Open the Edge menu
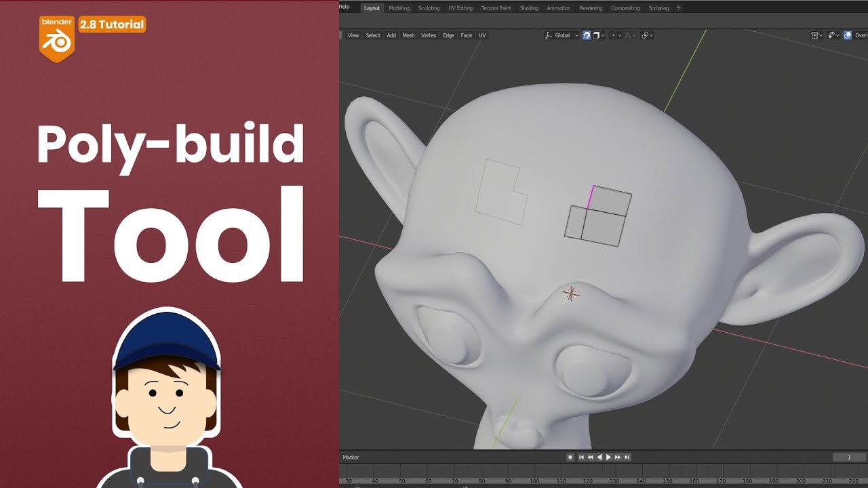 [x=448, y=35]
